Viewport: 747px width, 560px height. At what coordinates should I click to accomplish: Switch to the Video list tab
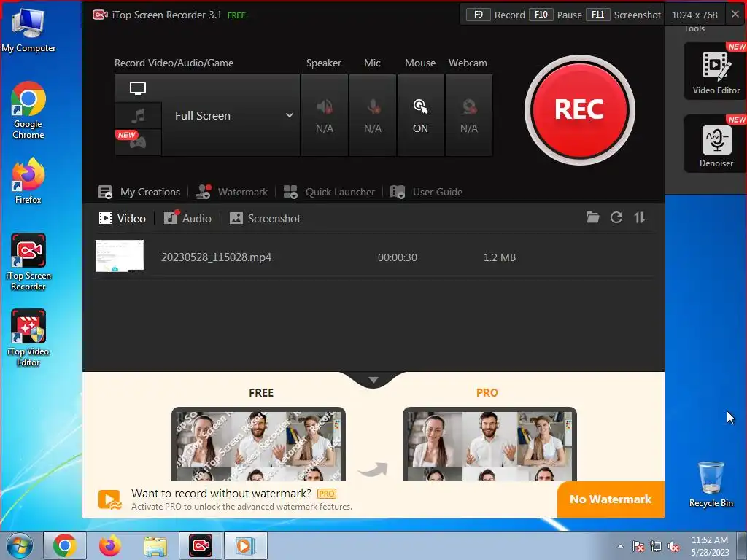[x=122, y=219]
